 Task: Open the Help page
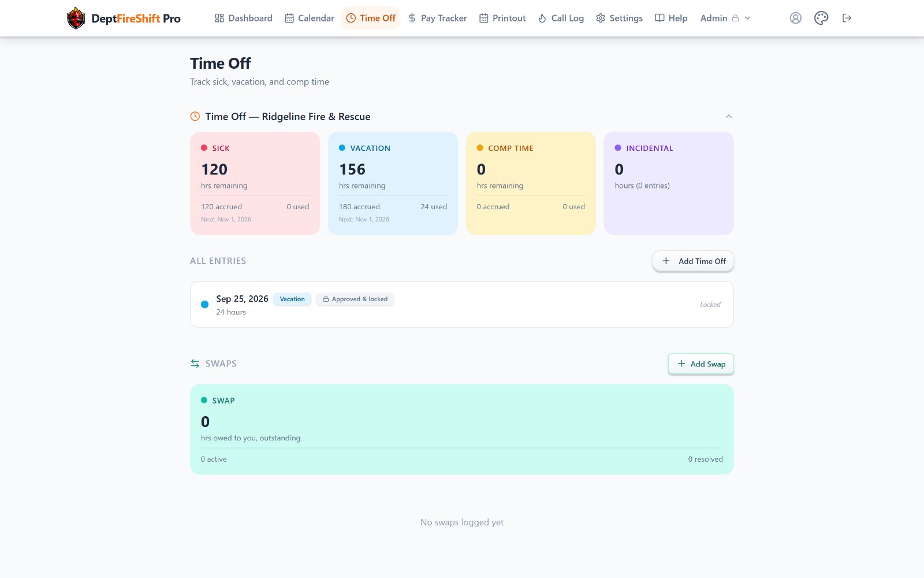[x=671, y=18]
